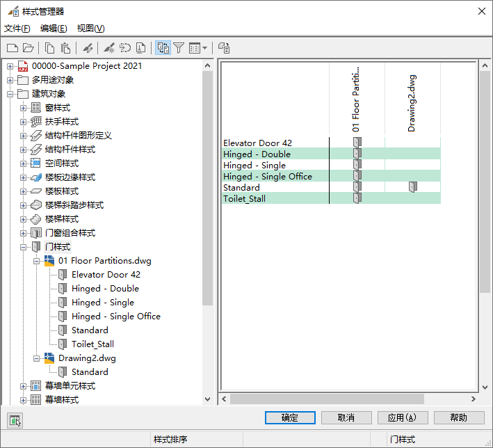Image resolution: width=493 pixels, height=448 pixels.
Task: Open the 编辑(E) menu
Action: (54, 29)
